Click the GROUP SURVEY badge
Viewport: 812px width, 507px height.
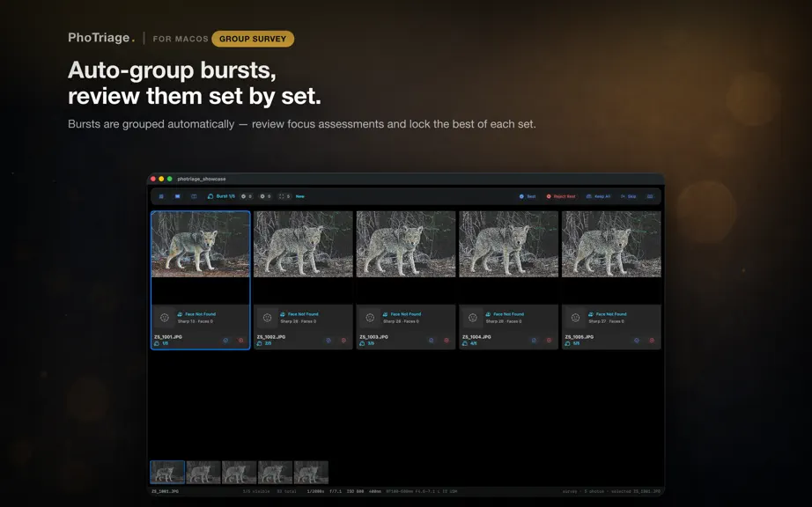click(253, 39)
